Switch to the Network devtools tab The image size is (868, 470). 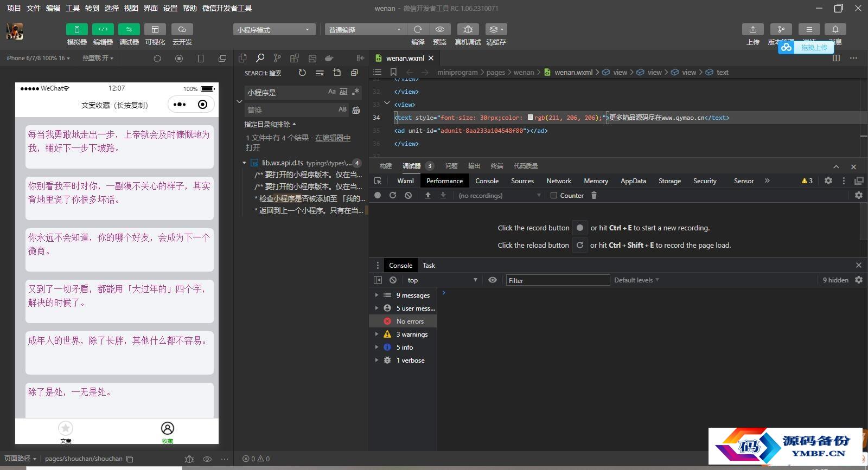(x=559, y=181)
